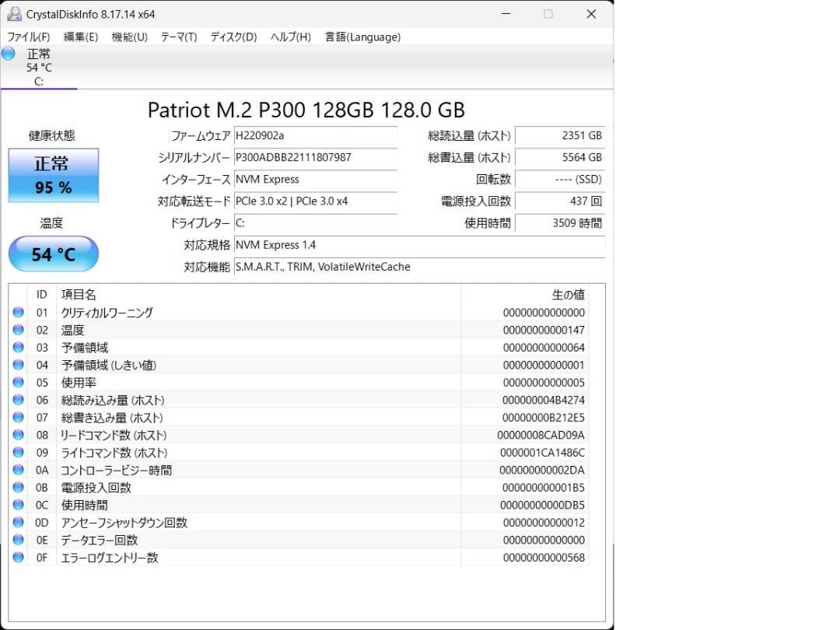Viewport: 840px width, 630px height.
Task: Click the blue drive status circle above C:
Action: click(x=8, y=53)
